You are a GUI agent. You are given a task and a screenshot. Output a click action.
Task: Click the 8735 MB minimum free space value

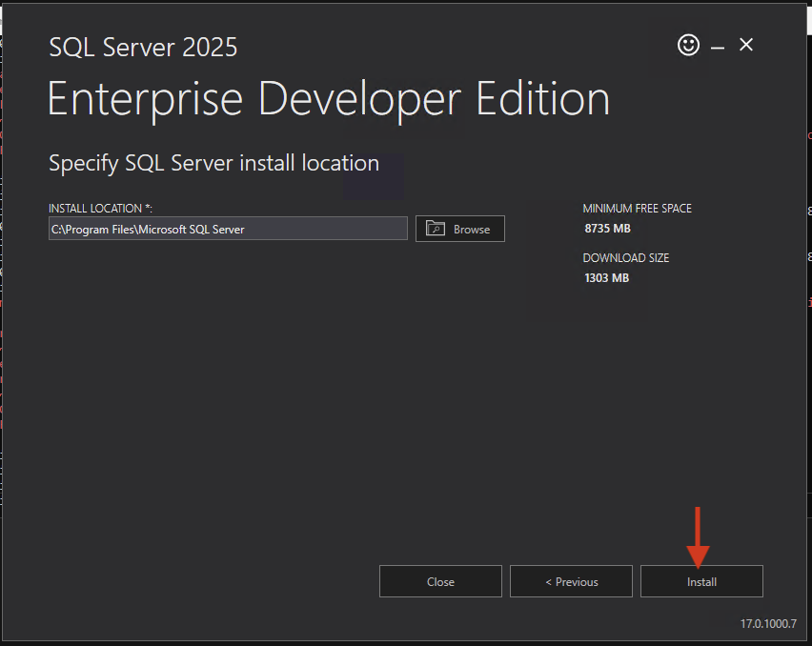point(607,229)
